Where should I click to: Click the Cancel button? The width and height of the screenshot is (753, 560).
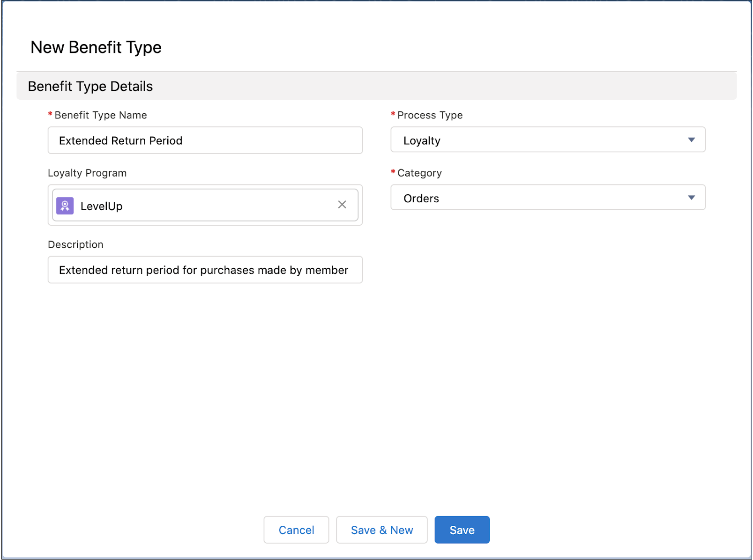(x=296, y=530)
